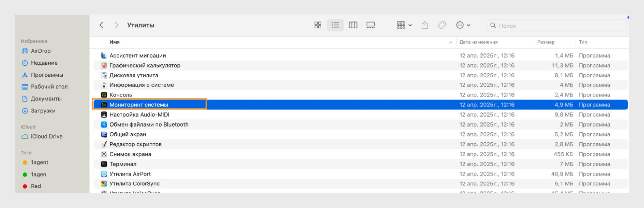The height and width of the screenshot is (208, 644).
Task: Click the tag icon in toolbar
Action: [442, 25]
